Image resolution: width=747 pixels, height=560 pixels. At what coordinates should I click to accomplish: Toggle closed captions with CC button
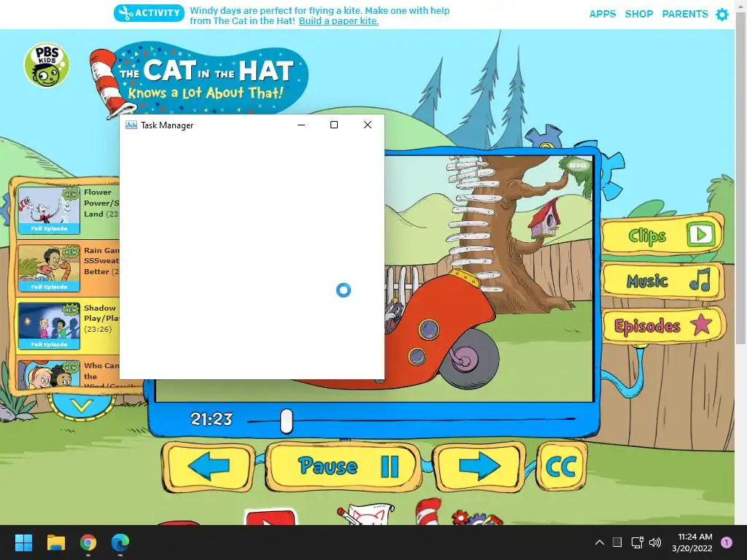click(561, 466)
